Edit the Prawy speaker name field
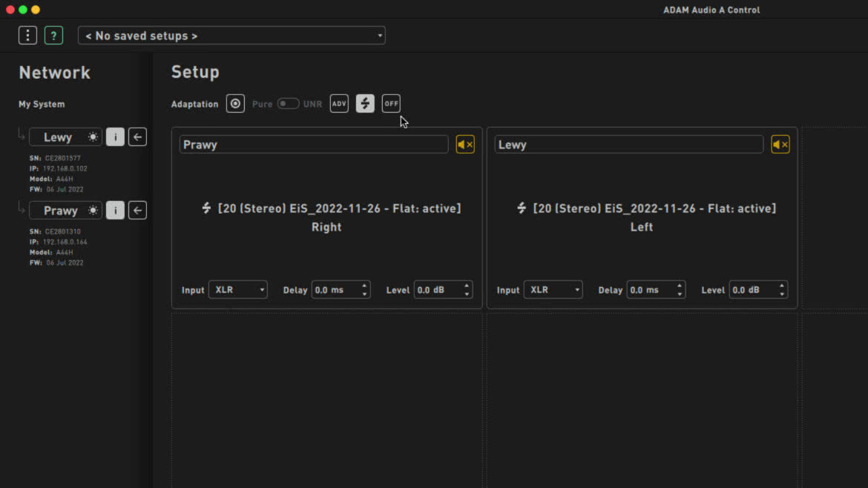 click(314, 145)
